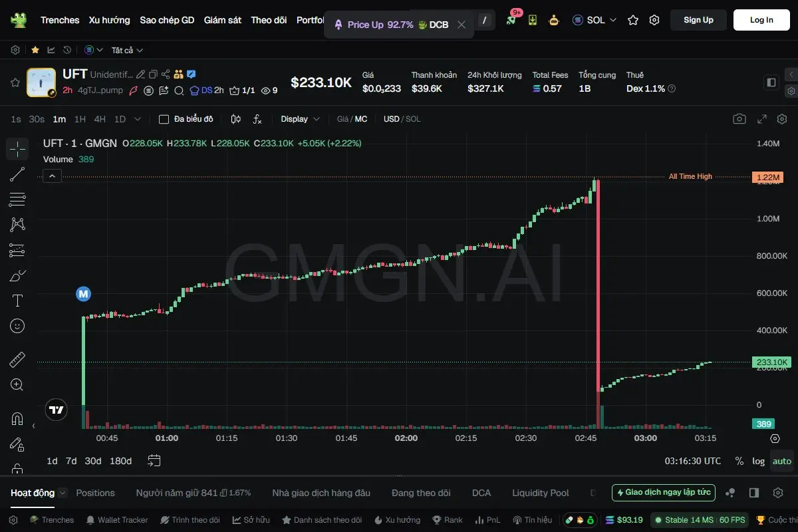Viewport: 798px width, 532px height.
Task: Open the Liquidity Pool tab
Action: tap(541, 493)
